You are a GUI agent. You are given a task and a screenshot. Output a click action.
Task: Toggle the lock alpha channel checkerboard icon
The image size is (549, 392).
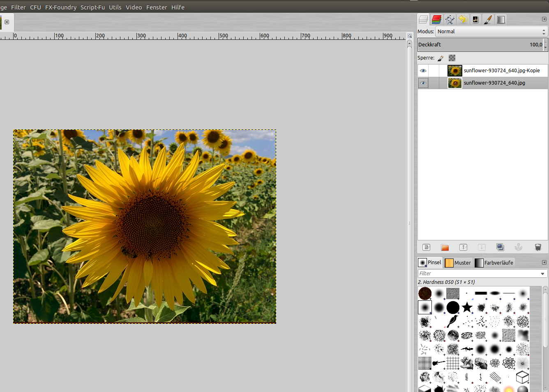[452, 58]
